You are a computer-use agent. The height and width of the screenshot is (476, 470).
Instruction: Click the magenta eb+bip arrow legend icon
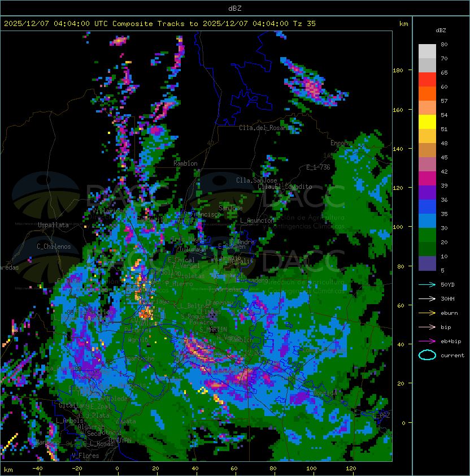coord(427,341)
